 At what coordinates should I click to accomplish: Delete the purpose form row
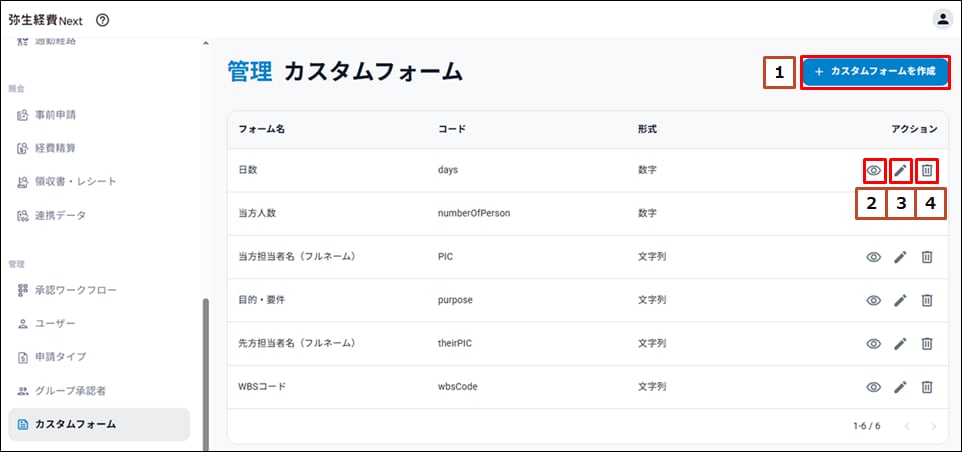point(927,300)
